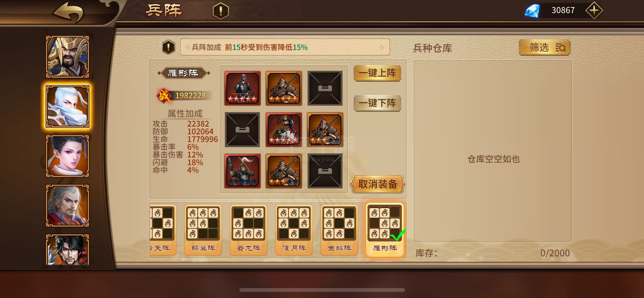Switch to the 鹤翼阵 formation
Image resolution: width=644 pixels, height=298 pixels.
click(203, 230)
